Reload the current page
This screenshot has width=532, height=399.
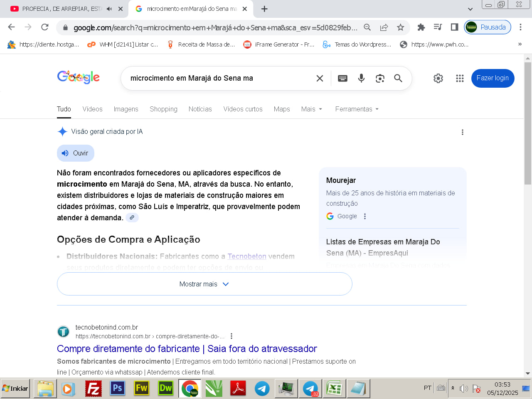pyautogui.click(x=45, y=27)
